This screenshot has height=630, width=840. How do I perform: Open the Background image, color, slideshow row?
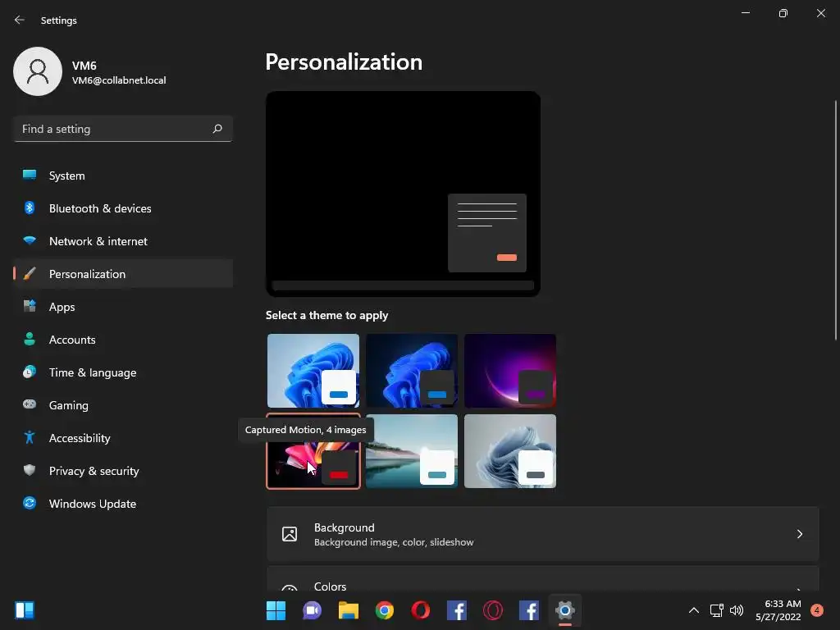click(543, 534)
